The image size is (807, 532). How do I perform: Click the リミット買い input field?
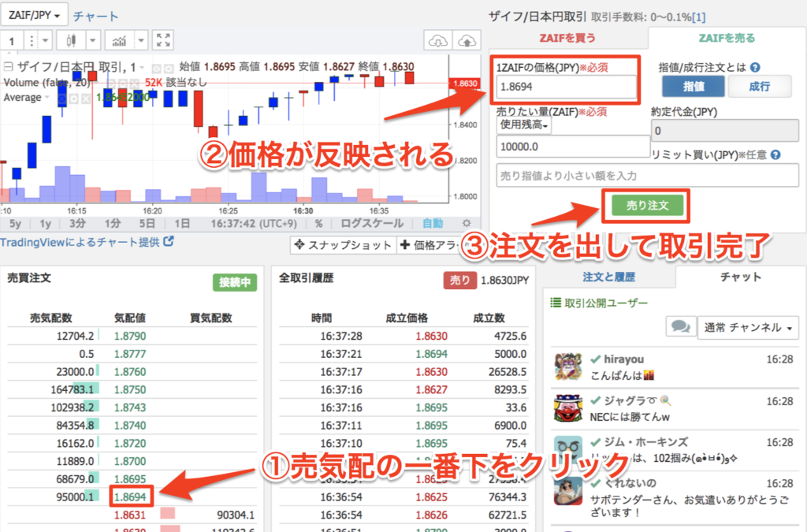tap(648, 176)
